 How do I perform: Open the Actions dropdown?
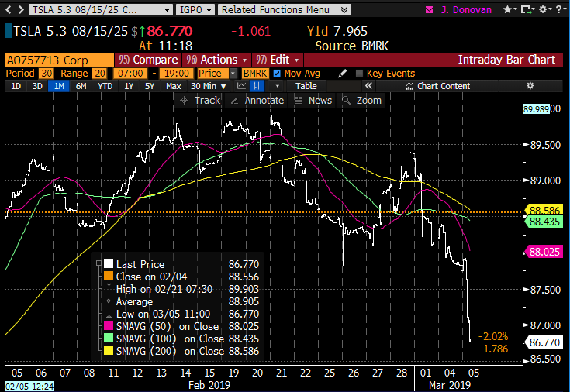(217, 60)
